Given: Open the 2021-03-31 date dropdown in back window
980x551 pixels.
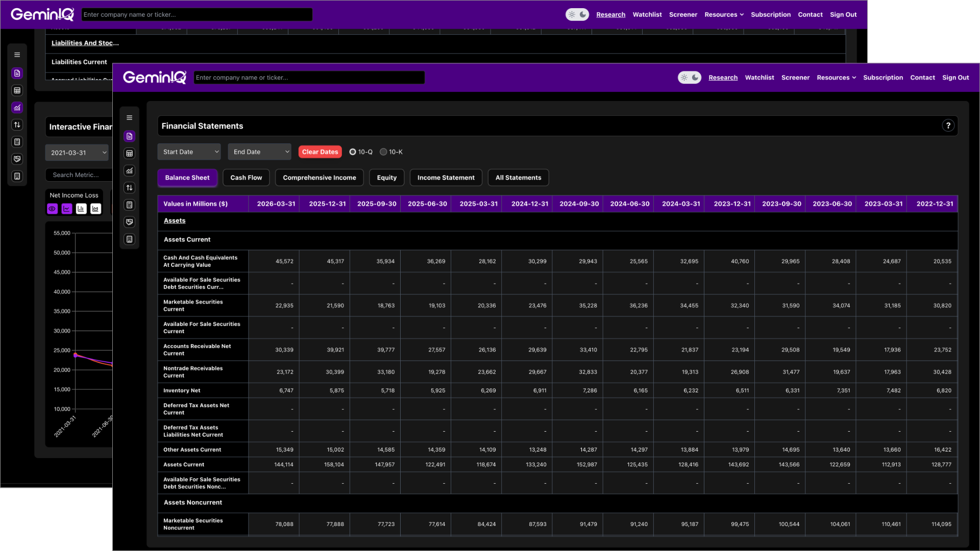Looking at the screenshot, I should tap(77, 153).
